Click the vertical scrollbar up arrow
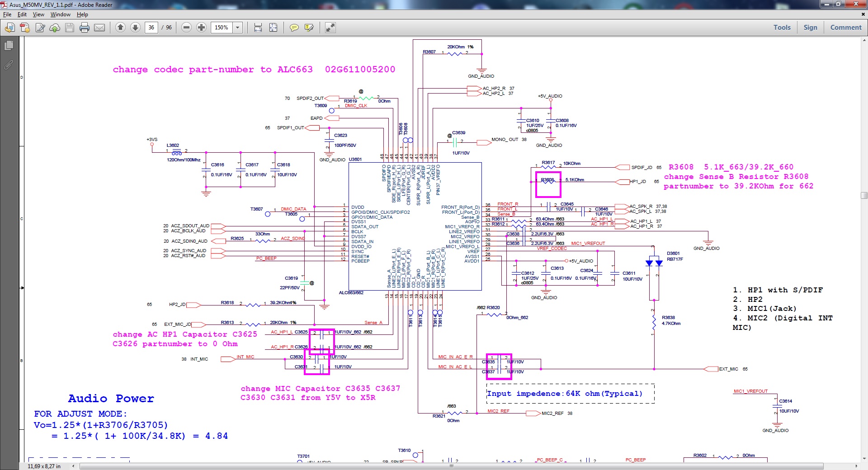 click(x=864, y=41)
